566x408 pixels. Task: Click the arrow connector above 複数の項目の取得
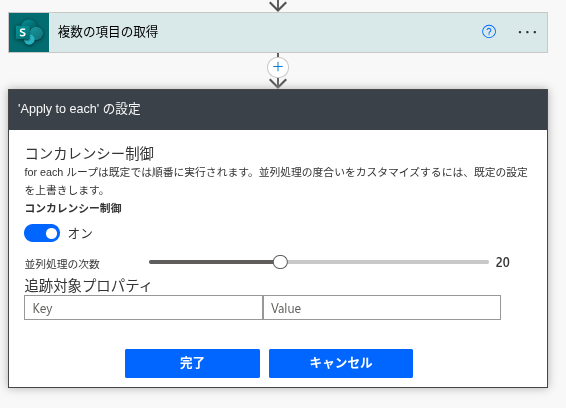point(278,6)
